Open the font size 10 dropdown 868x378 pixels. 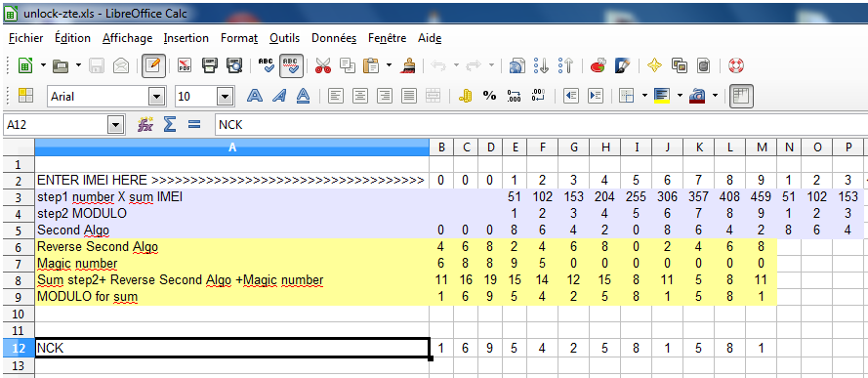(x=225, y=97)
